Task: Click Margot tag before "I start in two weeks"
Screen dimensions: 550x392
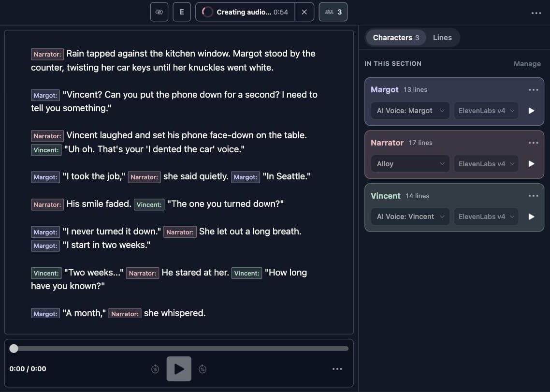Action: 45,246
